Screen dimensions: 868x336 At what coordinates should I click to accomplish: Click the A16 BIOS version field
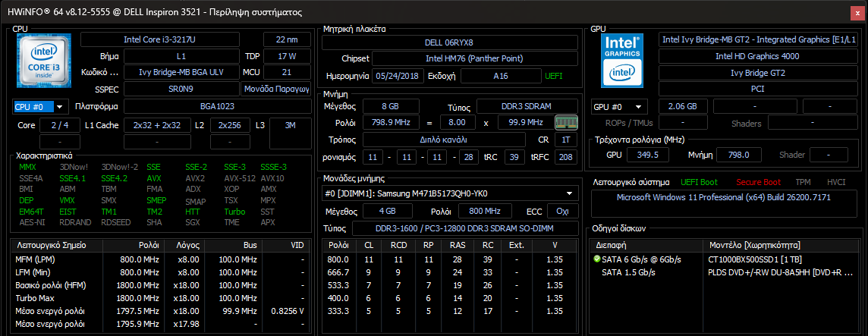pyautogui.click(x=501, y=76)
